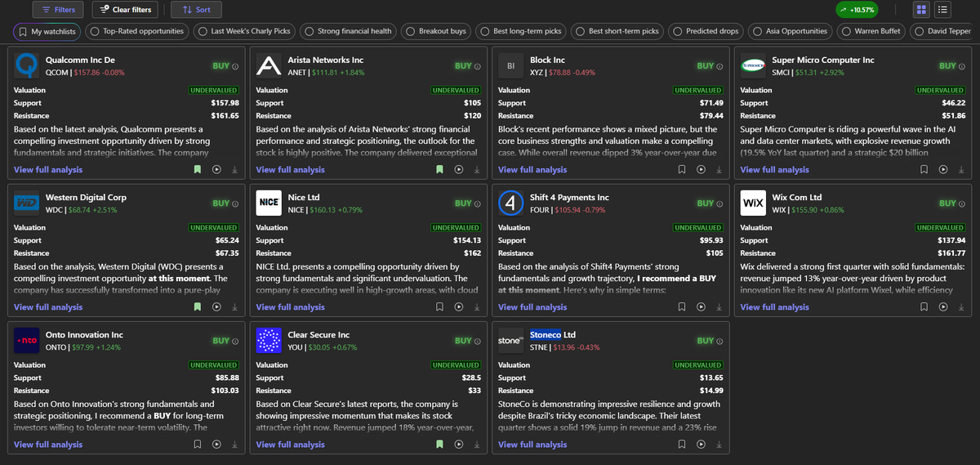Toggle bookmark on Arista Networks card
Screen dimensions: 980x465
[439, 170]
